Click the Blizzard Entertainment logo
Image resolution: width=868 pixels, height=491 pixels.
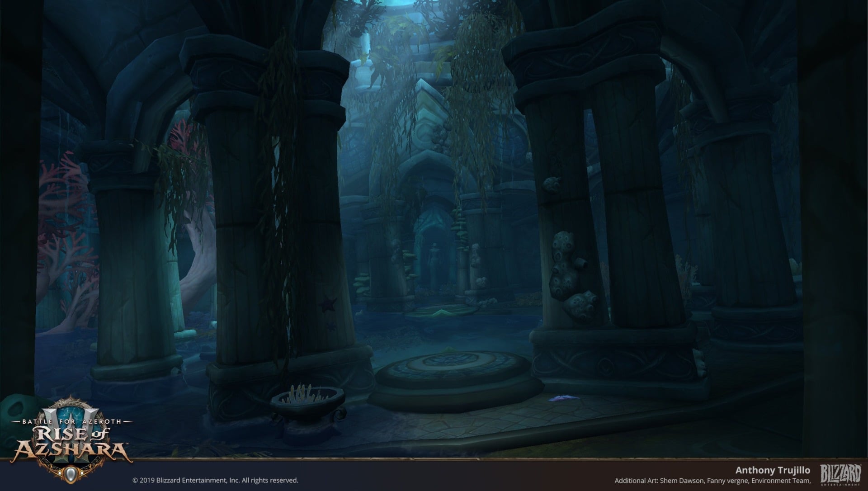[x=840, y=474]
